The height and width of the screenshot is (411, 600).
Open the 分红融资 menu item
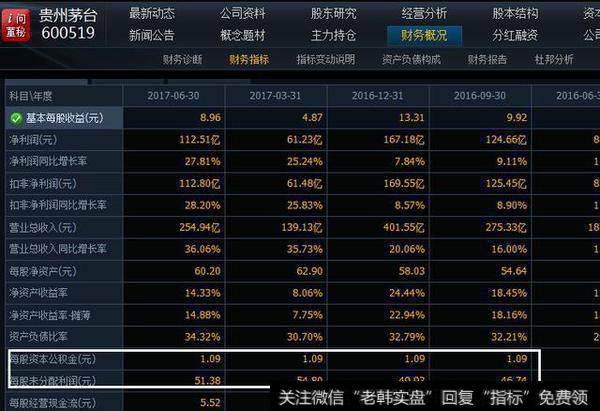515,36
